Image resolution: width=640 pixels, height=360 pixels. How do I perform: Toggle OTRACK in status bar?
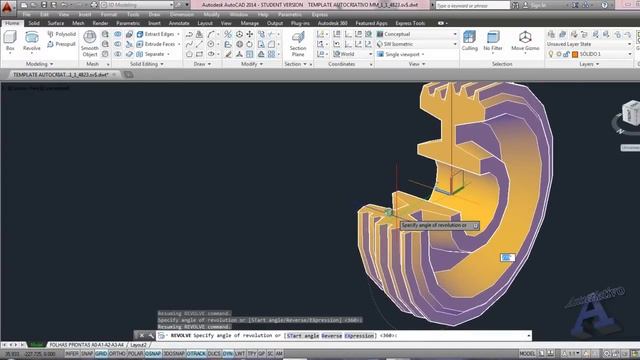[196, 353]
